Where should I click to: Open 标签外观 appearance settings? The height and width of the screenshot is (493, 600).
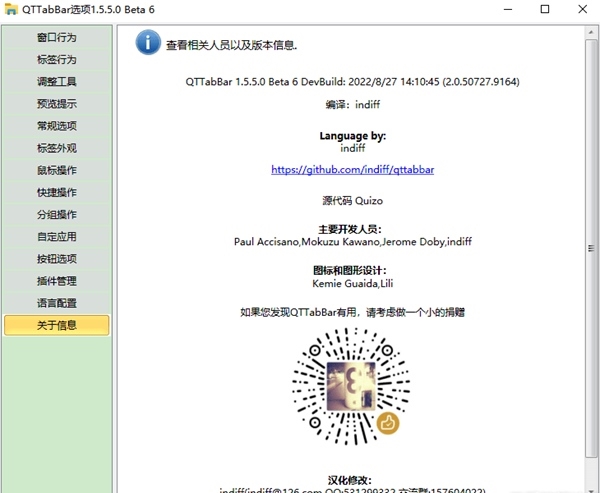point(57,148)
